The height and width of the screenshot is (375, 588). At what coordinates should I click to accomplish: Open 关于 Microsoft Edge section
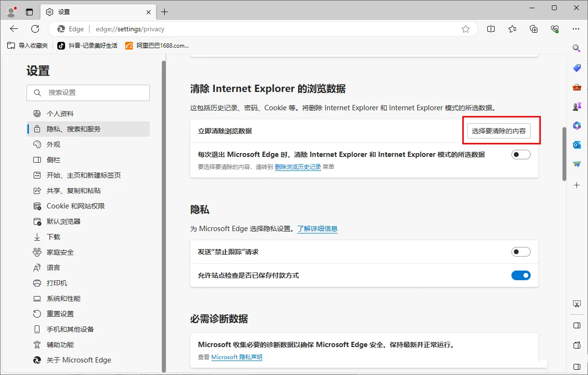[88, 360]
